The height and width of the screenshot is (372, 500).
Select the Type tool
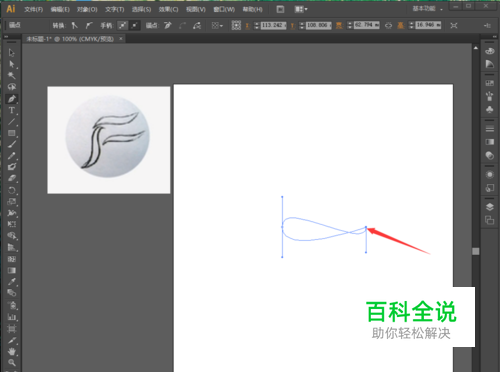tap(12, 110)
